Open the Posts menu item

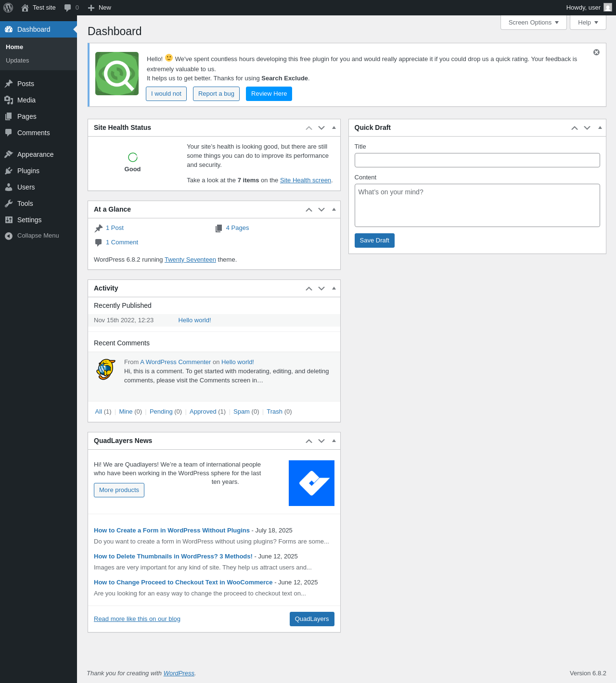pyautogui.click(x=38, y=84)
